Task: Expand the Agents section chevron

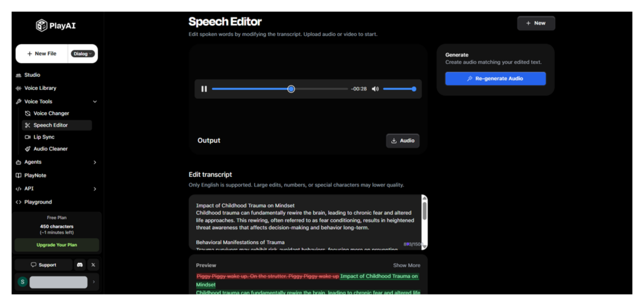Action: 95,162
